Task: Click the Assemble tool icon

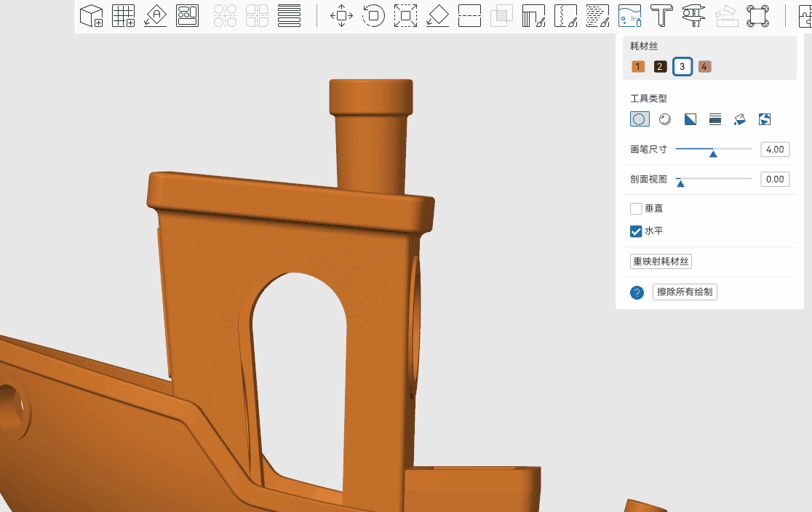Action: click(726, 15)
